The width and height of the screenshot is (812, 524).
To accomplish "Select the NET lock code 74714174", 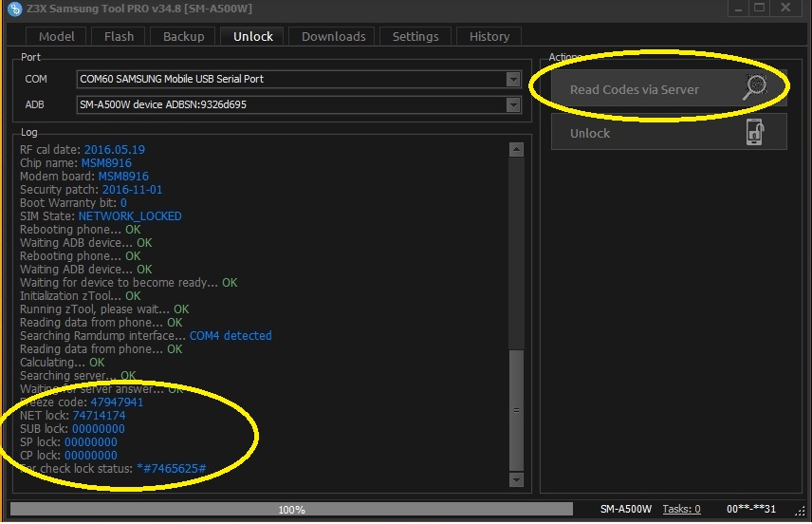I will click(99, 415).
